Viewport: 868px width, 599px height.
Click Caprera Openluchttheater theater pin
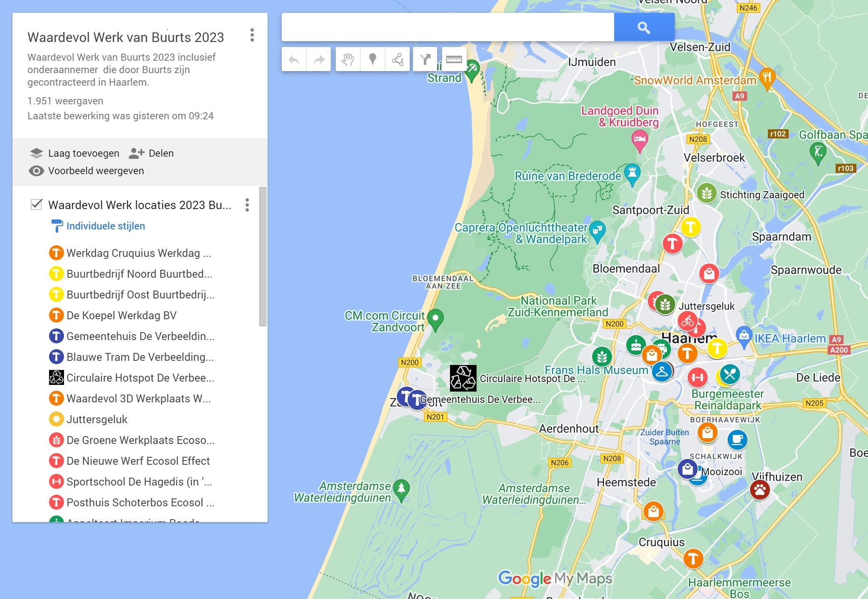pos(597,231)
